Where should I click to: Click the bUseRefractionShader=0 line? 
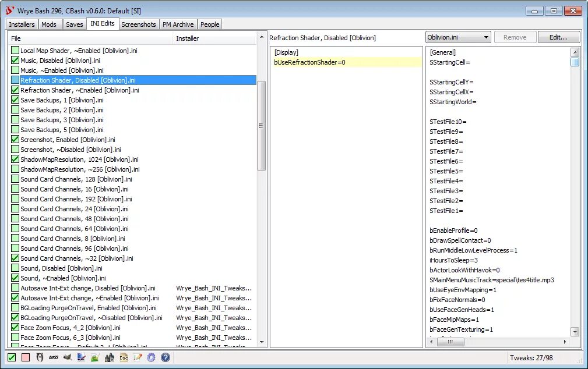pyautogui.click(x=347, y=62)
